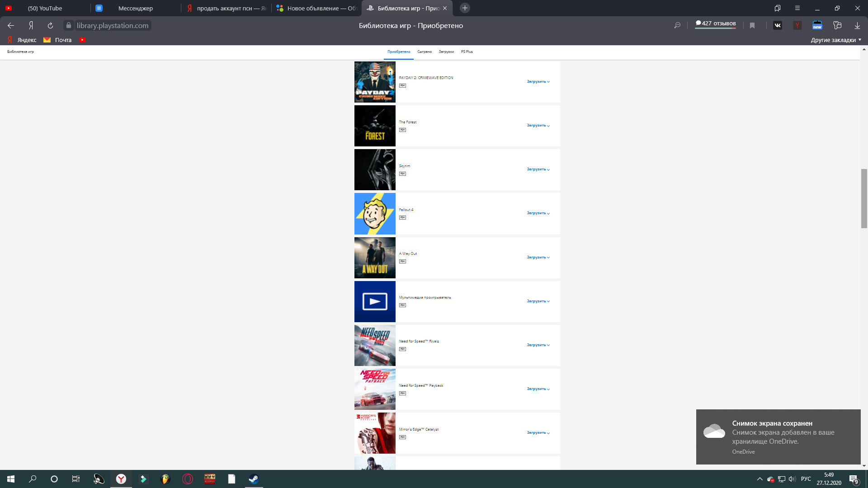Open Skyrim cover thumbnail
This screenshot has width=868, height=488.
(x=375, y=169)
